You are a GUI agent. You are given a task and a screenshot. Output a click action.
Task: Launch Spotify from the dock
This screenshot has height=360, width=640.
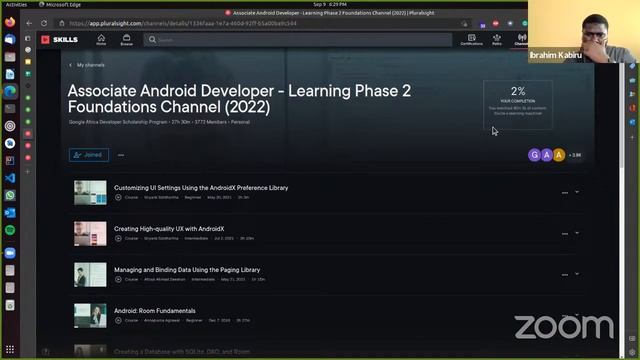point(10,230)
